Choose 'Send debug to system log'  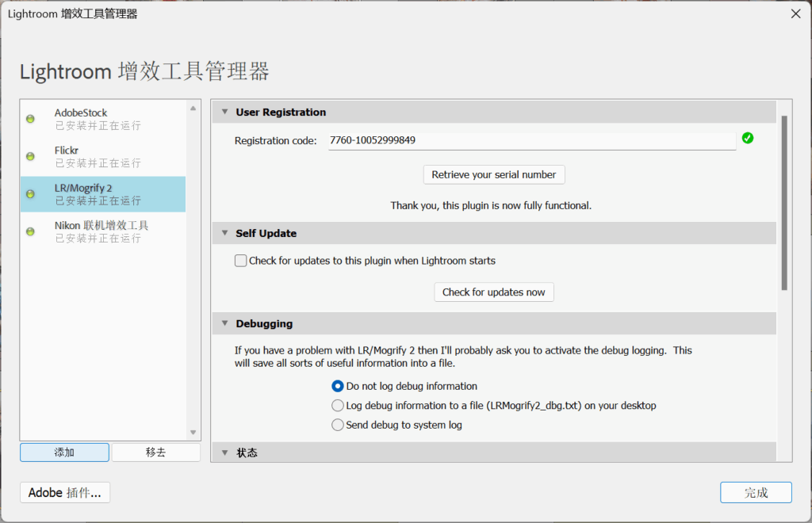tap(338, 425)
